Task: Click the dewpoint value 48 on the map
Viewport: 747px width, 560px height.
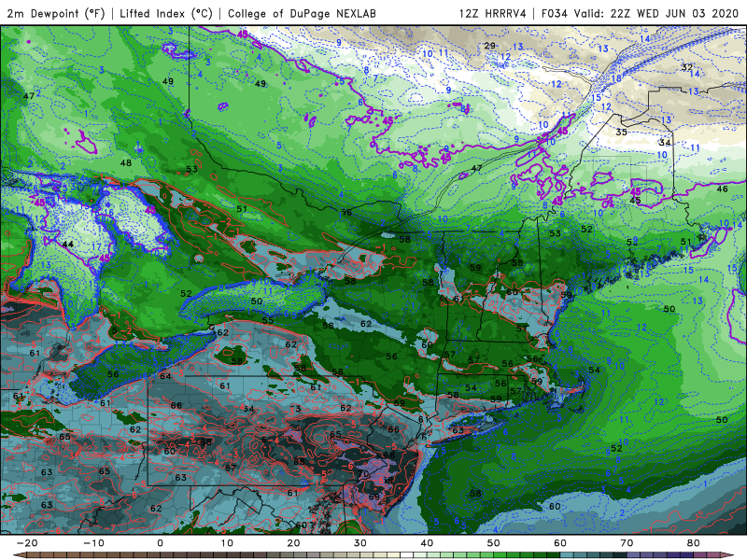Action: tap(126, 162)
